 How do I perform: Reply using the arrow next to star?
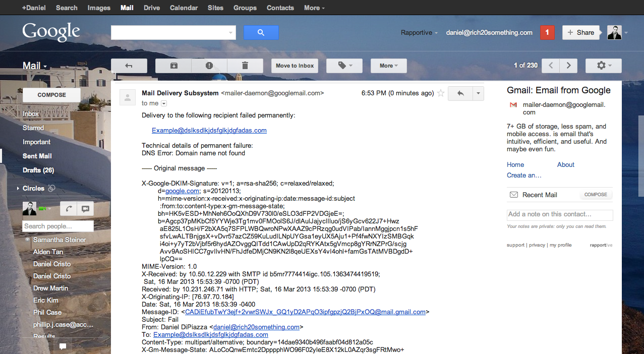tap(460, 93)
